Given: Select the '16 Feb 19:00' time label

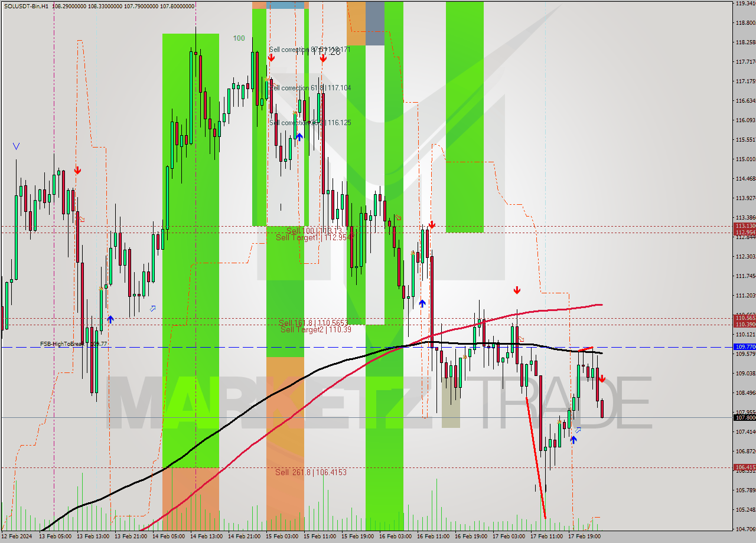Looking at the screenshot, I should (471, 537).
